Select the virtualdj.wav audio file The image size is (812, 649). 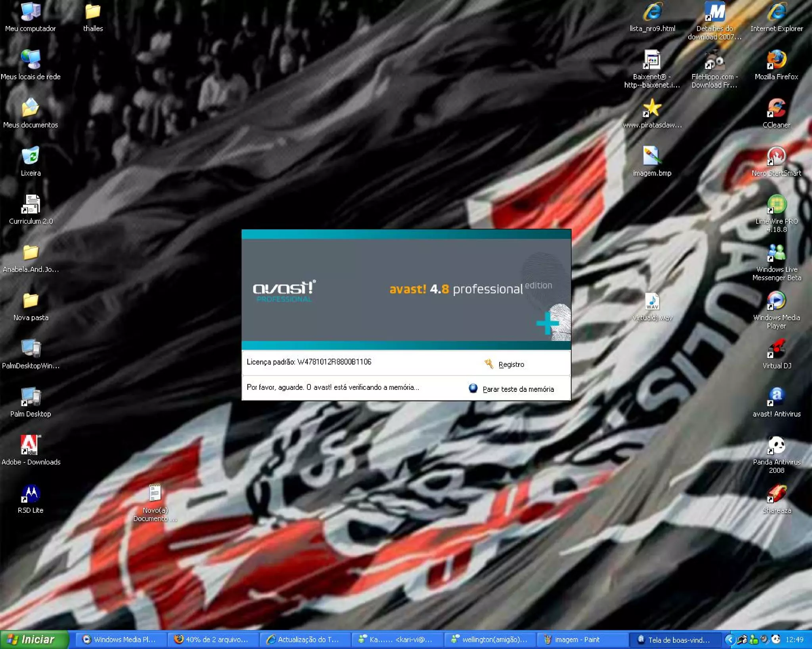(x=651, y=301)
